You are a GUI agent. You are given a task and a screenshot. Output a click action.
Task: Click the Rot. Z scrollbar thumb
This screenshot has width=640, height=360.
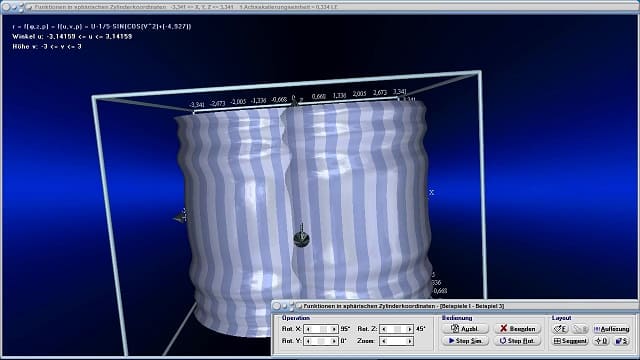click(397, 329)
